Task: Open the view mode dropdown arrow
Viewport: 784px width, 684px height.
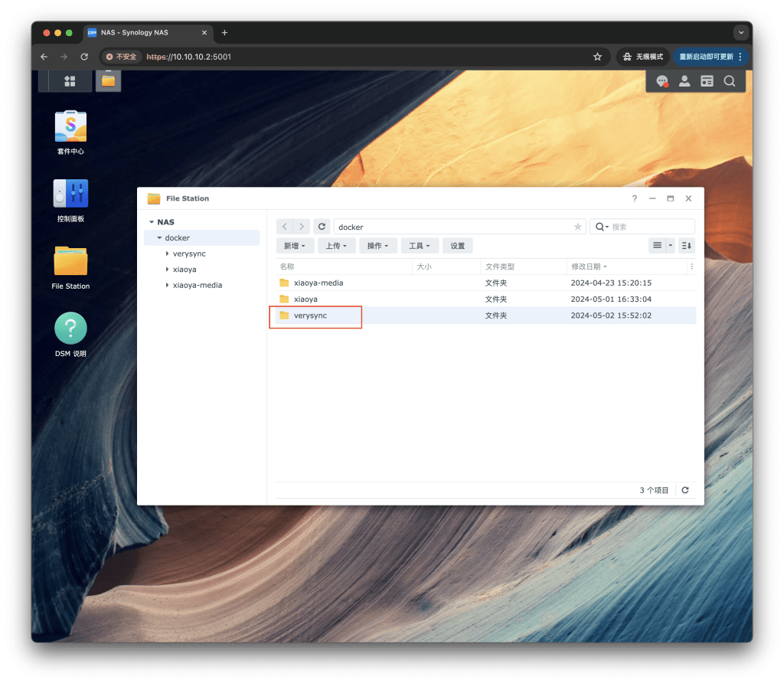Action: click(x=671, y=245)
